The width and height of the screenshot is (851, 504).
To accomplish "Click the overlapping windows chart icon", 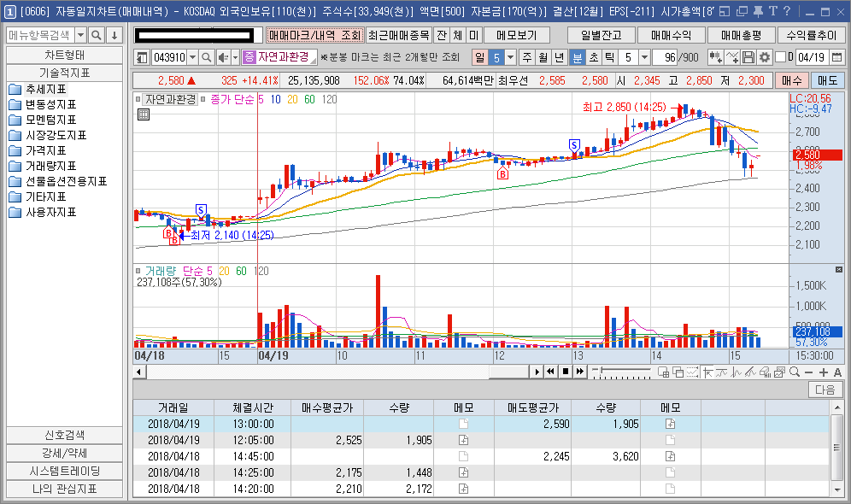I will click(x=678, y=372).
